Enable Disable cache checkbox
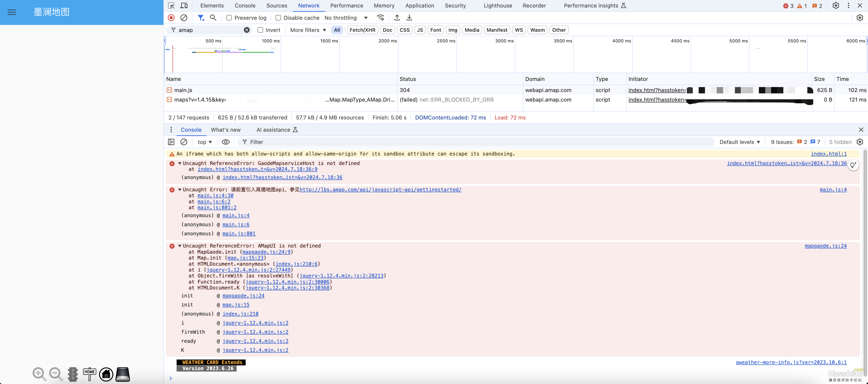The height and width of the screenshot is (384, 868). (x=278, y=18)
